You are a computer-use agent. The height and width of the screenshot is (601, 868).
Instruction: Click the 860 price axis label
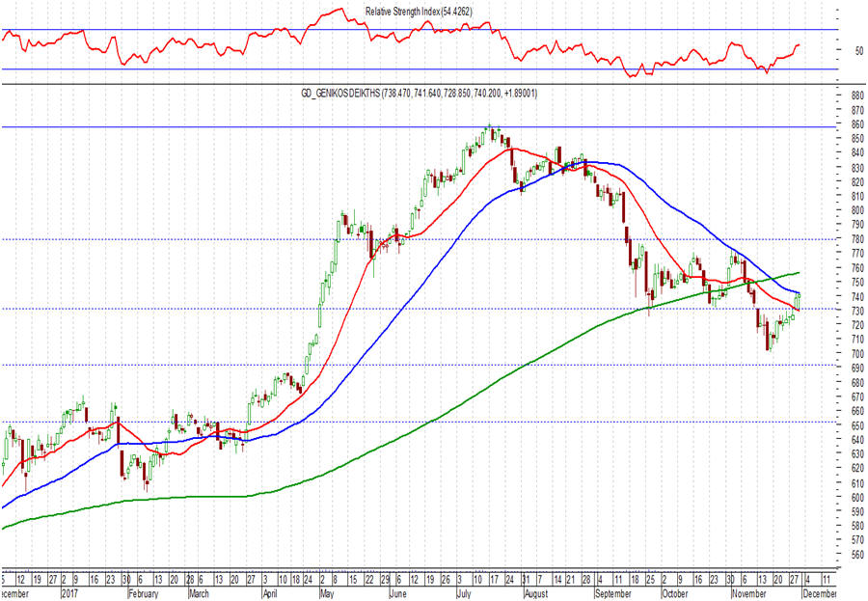tap(857, 124)
